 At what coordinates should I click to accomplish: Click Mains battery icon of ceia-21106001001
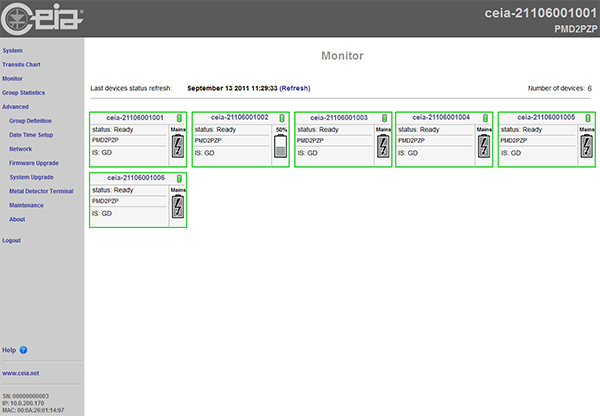coord(178,146)
